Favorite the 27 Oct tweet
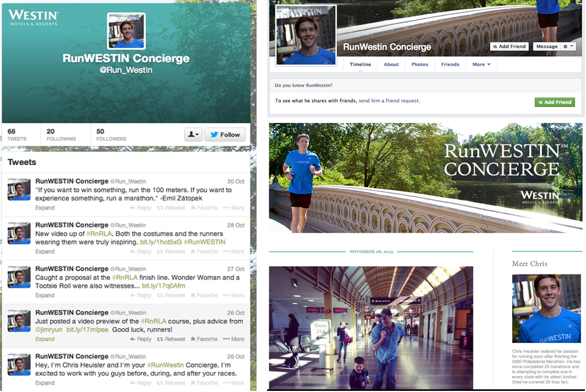The height and width of the screenshot is (392, 586). tap(204, 296)
